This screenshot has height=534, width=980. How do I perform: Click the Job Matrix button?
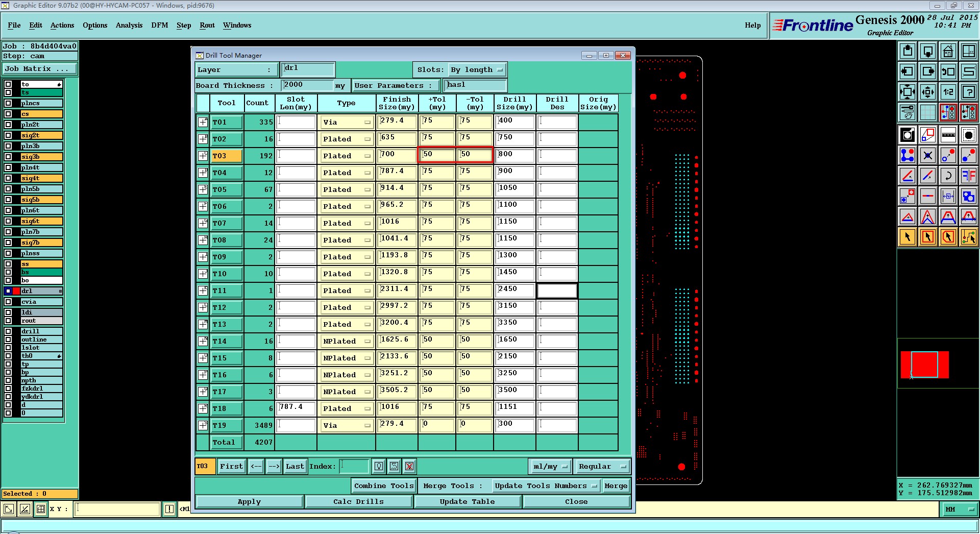tap(40, 69)
